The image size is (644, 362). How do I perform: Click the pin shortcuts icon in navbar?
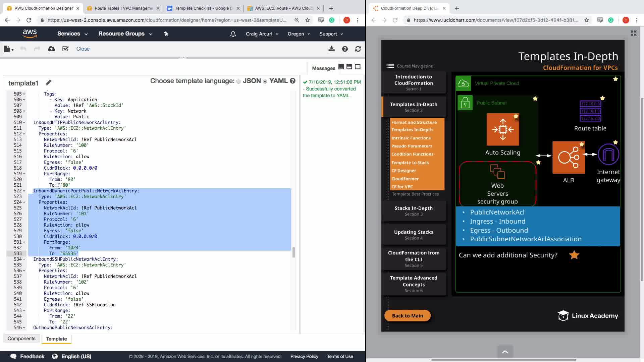coord(166,34)
